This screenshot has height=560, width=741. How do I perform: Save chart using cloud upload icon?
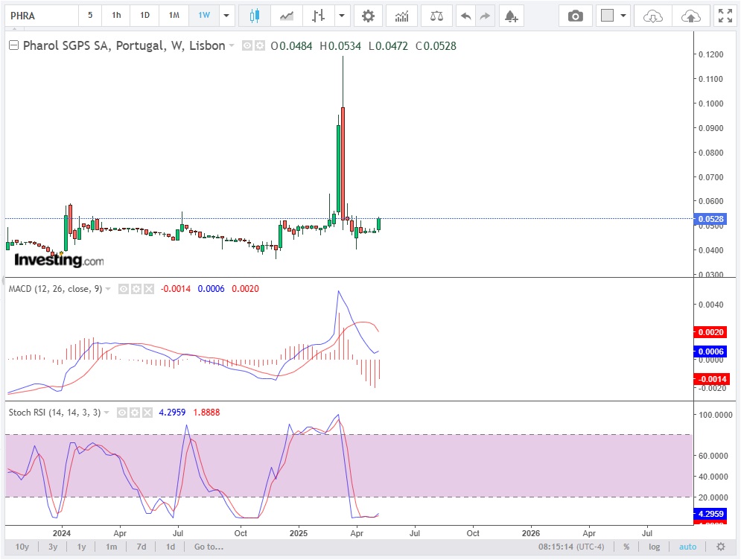(690, 16)
